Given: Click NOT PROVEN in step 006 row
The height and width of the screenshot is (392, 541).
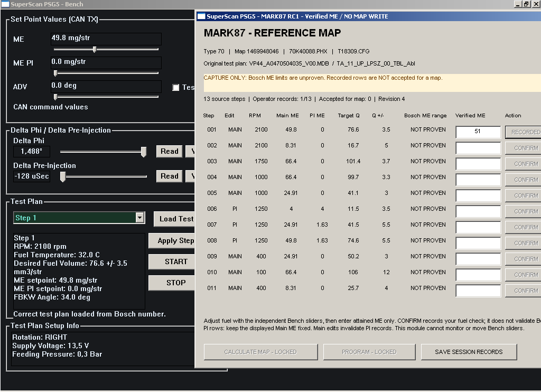Looking at the screenshot, I should point(428,209).
